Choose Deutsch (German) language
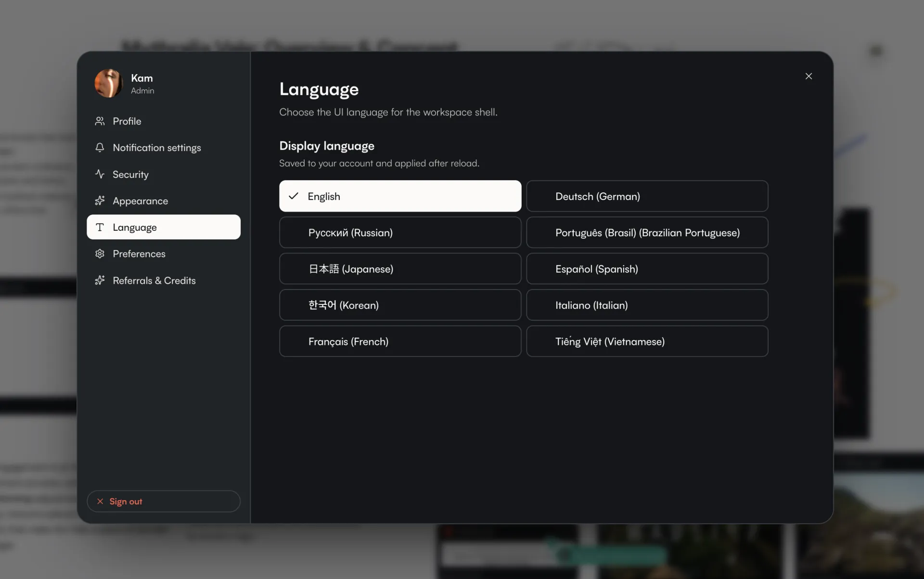 click(x=647, y=196)
